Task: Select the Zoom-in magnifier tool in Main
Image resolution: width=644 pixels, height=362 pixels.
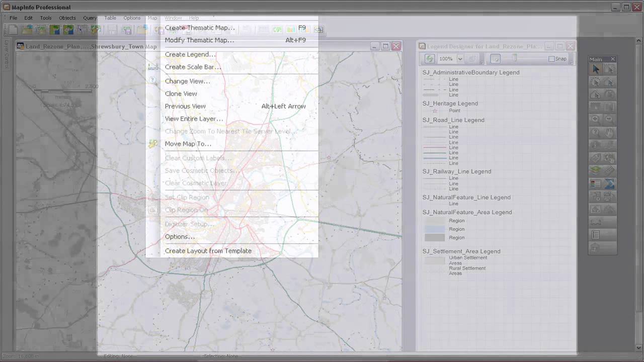Action: (596, 120)
